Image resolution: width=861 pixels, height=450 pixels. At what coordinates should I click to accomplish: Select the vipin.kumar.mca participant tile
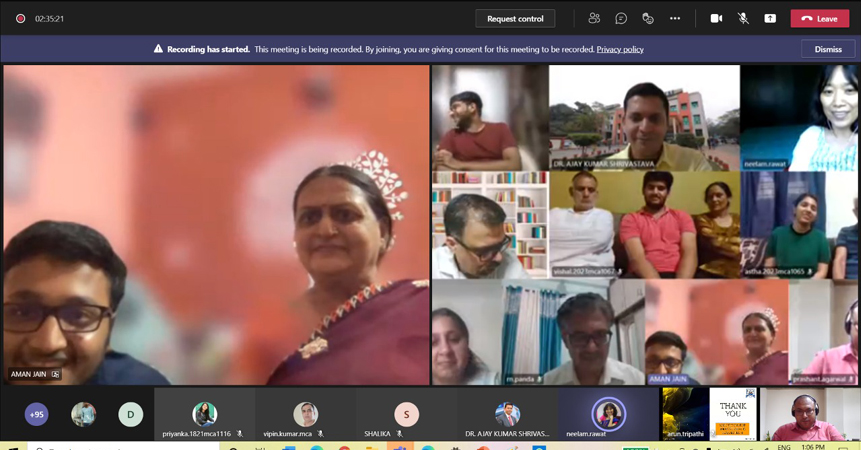click(305, 414)
